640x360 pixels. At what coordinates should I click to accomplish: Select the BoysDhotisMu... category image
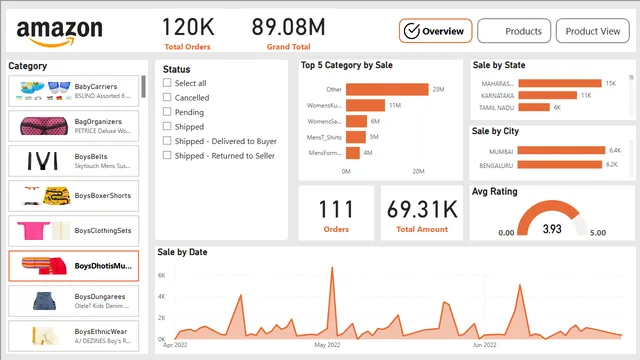pyautogui.click(x=44, y=266)
